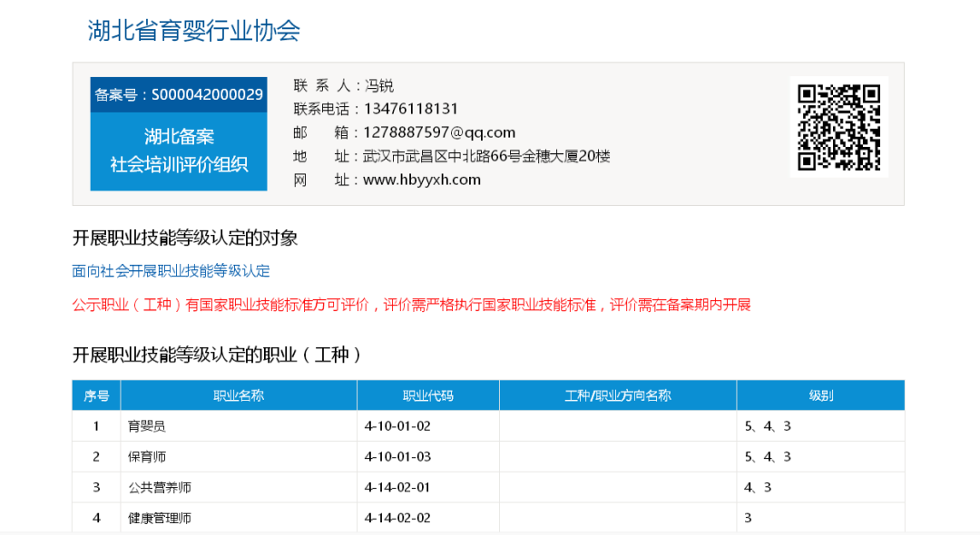Screen dimensions: 980x535
Task: Click the email 1278887597@qq.com
Action: click(439, 132)
